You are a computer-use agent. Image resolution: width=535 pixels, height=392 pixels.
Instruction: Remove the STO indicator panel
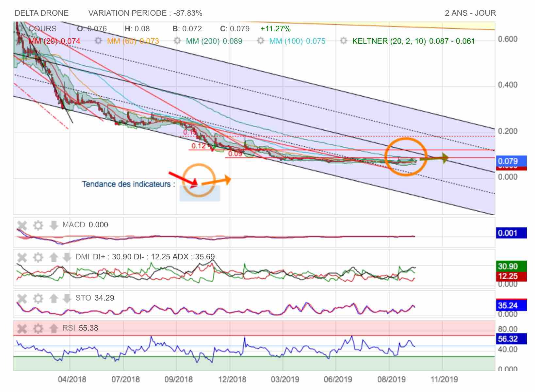click(x=22, y=298)
